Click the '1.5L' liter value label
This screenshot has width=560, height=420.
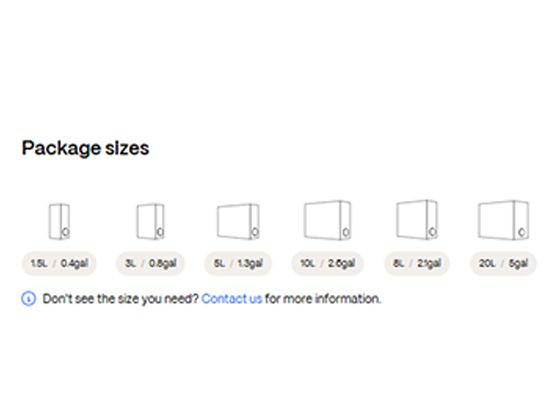(39, 264)
